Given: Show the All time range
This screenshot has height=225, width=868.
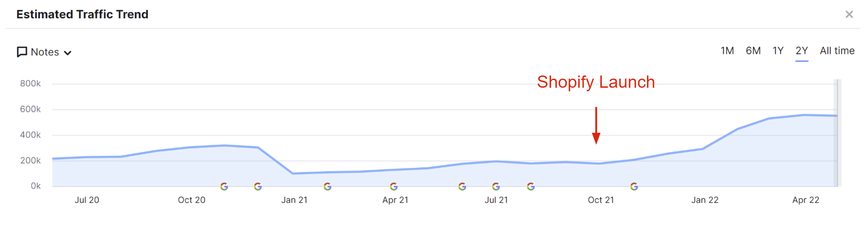Looking at the screenshot, I should pos(837,51).
